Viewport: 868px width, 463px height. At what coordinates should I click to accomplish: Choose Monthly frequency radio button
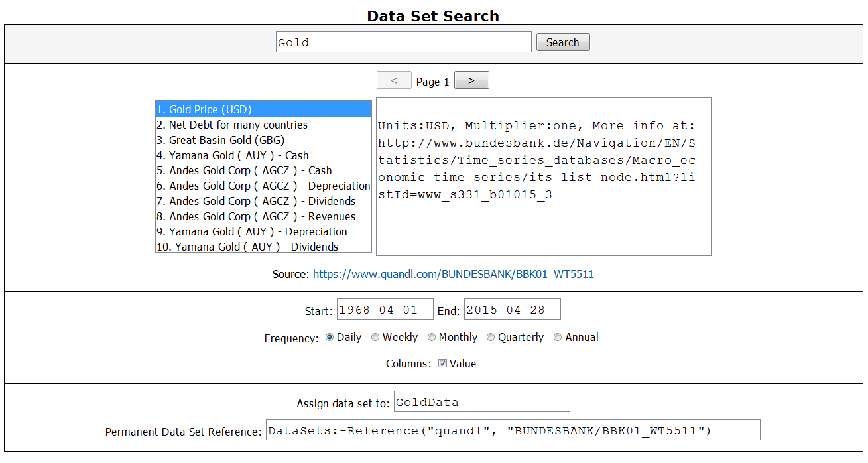tap(432, 337)
